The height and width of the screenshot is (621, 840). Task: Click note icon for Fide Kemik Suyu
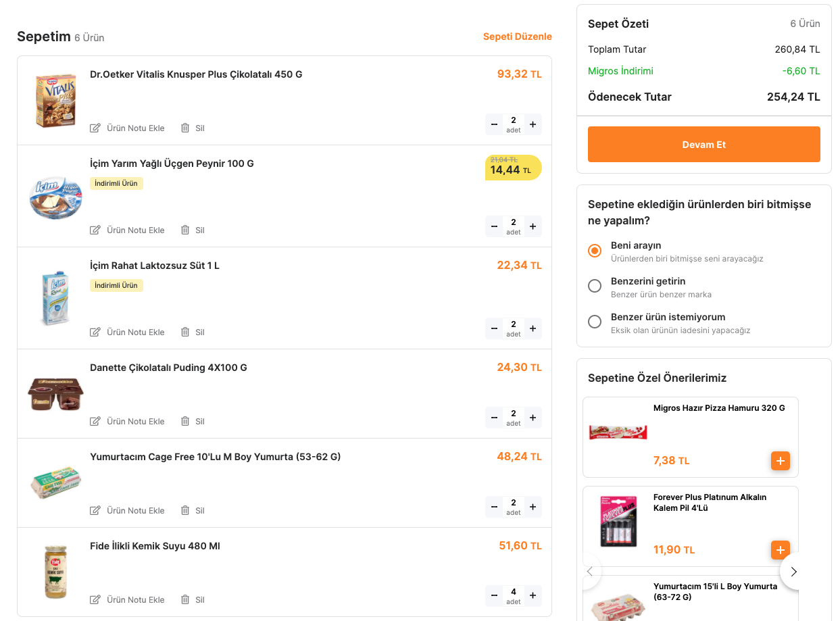click(x=95, y=599)
